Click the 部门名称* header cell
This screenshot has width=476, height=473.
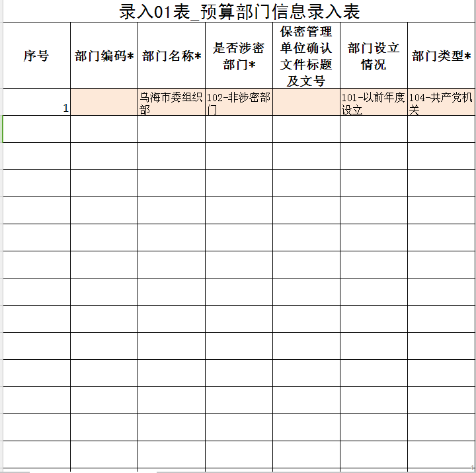point(171,56)
